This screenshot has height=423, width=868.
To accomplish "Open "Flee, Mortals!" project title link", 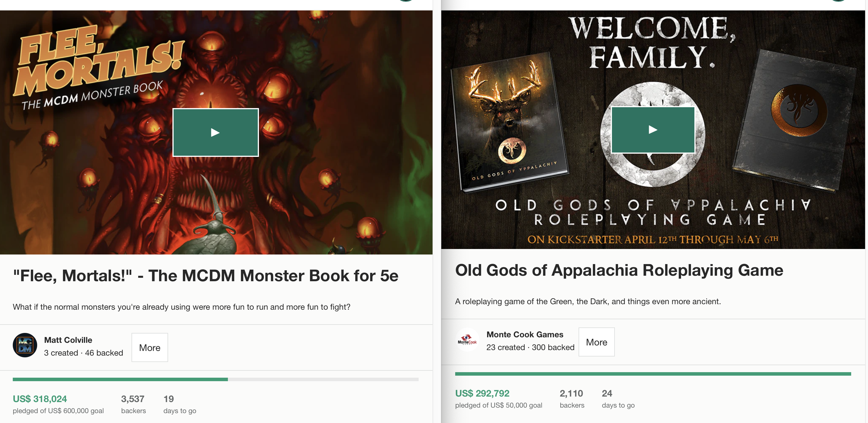I will pyautogui.click(x=206, y=276).
